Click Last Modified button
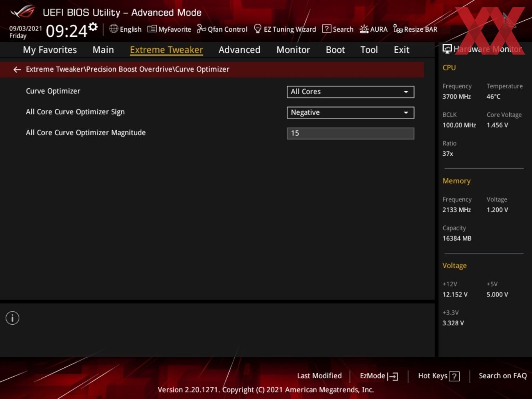The width and height of the screenshot is (532, 399). click(319, 376)
